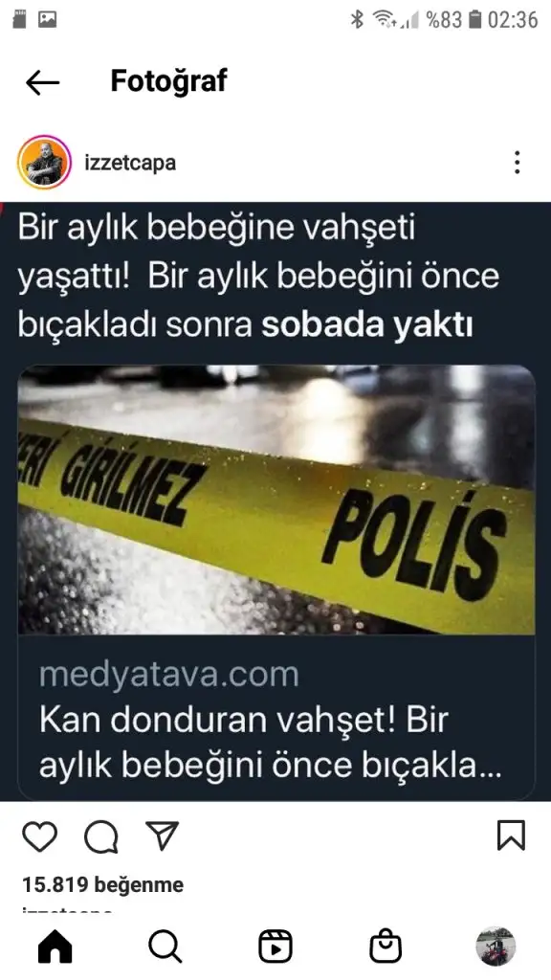Image resolution: width=551 pixels, height=980 pixels.
Task: Go back with the arrow icon
Action: point(42,82)
